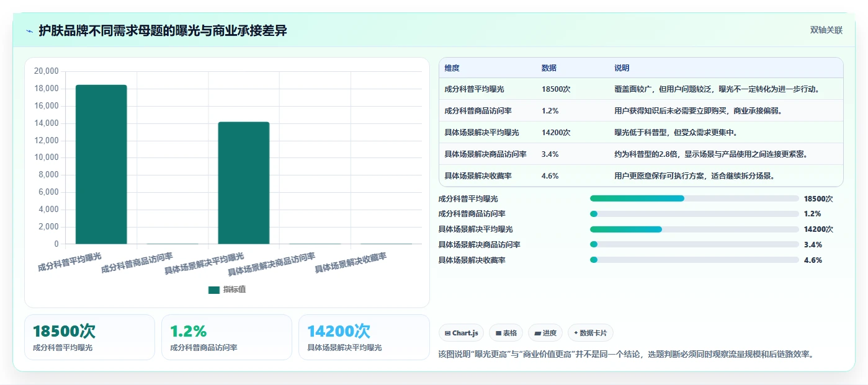Click the 4.6% value in the table
The width and height of the screenshot is (868, 385).
pyautogui.click(x=550, y=176)
